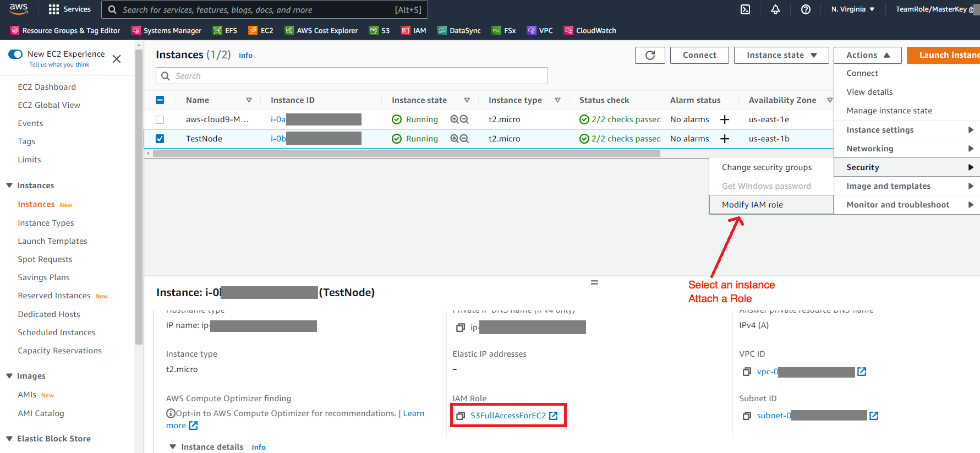
Task: Add alarm plus icon for TestNode
Action: click(725, 139)
